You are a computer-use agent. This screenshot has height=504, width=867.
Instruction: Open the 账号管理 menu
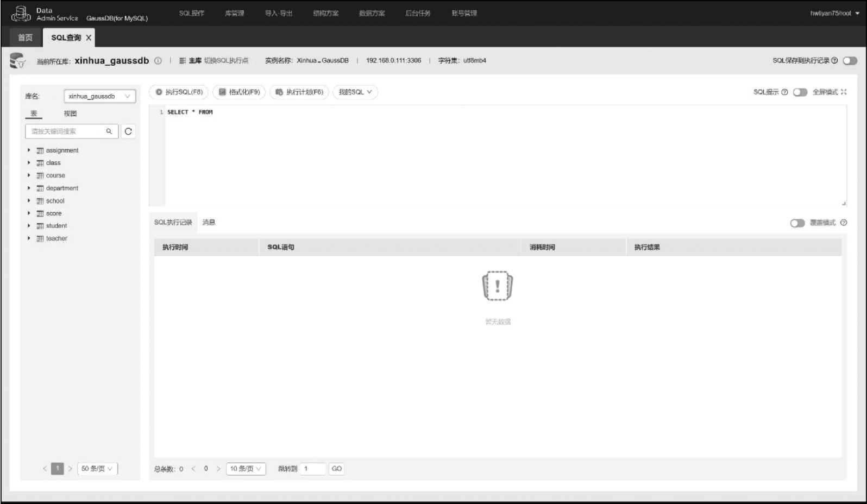click(x=464, y=14)
